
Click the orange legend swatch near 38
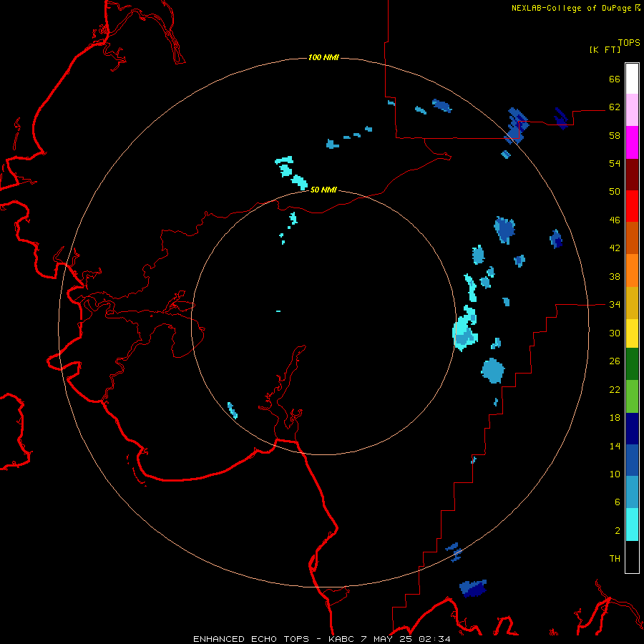click(632, 270)
